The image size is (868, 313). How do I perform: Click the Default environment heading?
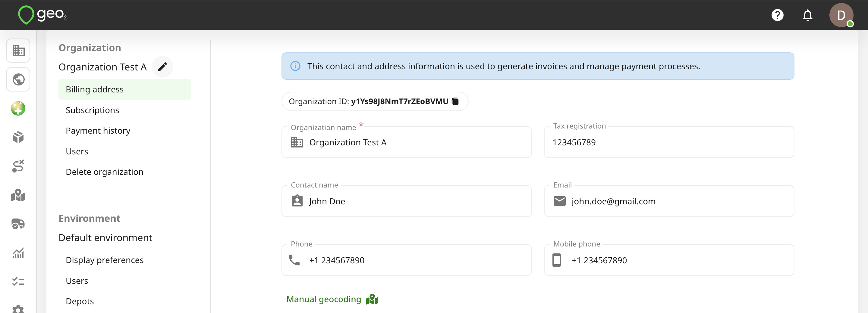[105, 238]
